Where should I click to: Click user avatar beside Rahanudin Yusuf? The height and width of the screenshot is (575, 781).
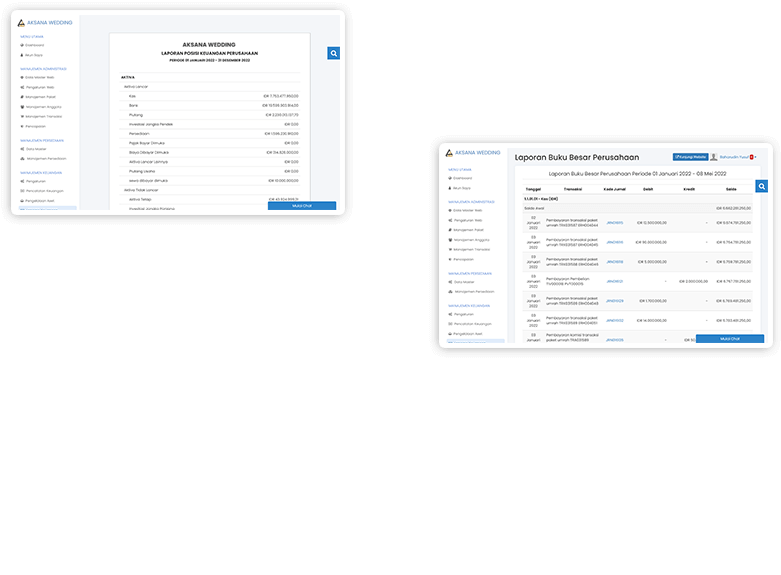click(x=714, y=157)
